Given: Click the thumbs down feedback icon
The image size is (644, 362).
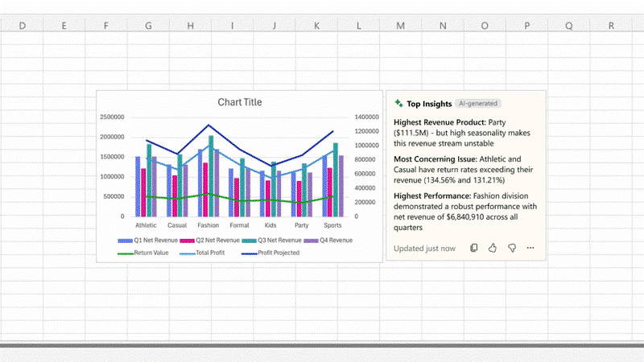Looking at the screenshot, I should coord(511,248).
